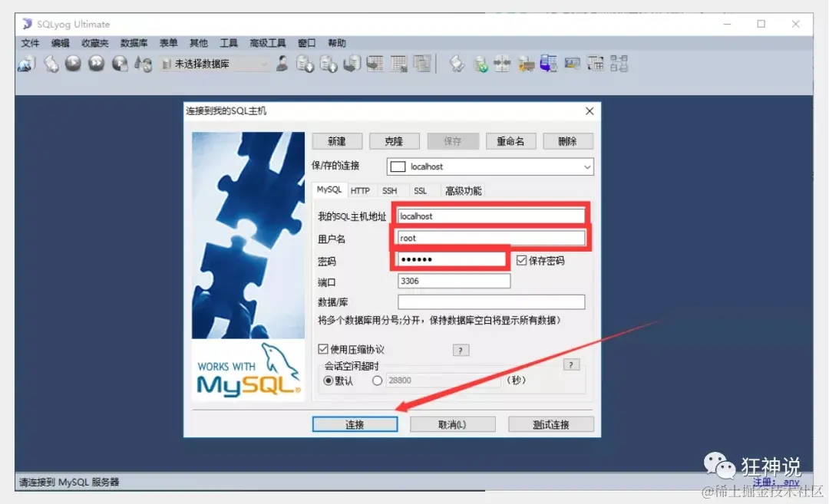Open the 文件 menu
The image size is (829, 504).
tap(30, 43)
